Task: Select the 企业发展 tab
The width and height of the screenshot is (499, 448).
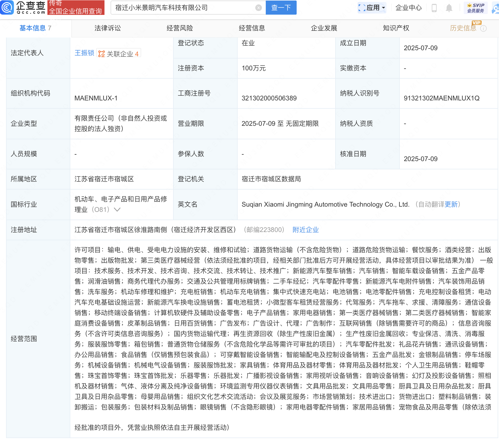Action: 324,28
